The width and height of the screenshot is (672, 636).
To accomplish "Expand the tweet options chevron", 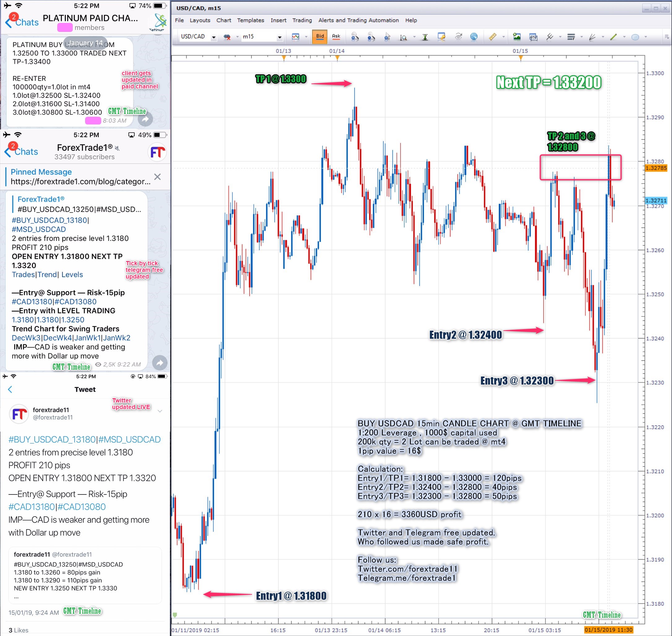I will [x=160, y=411].
